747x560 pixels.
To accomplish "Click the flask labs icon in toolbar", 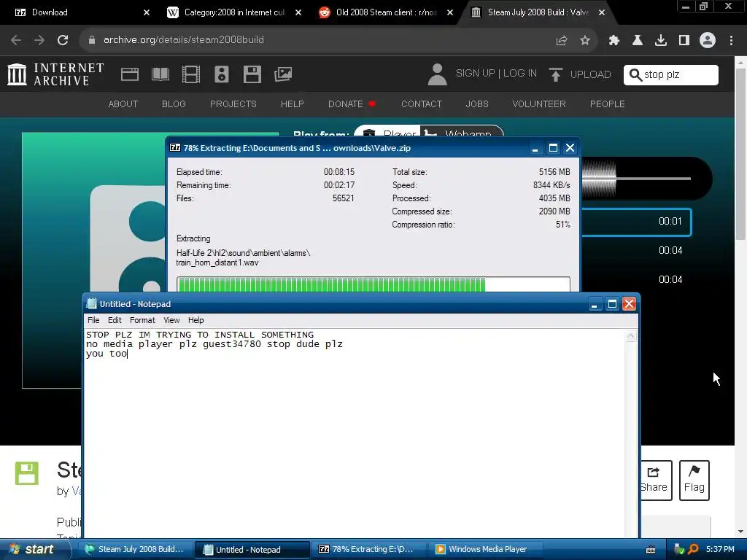I will [x=638, y=41].
